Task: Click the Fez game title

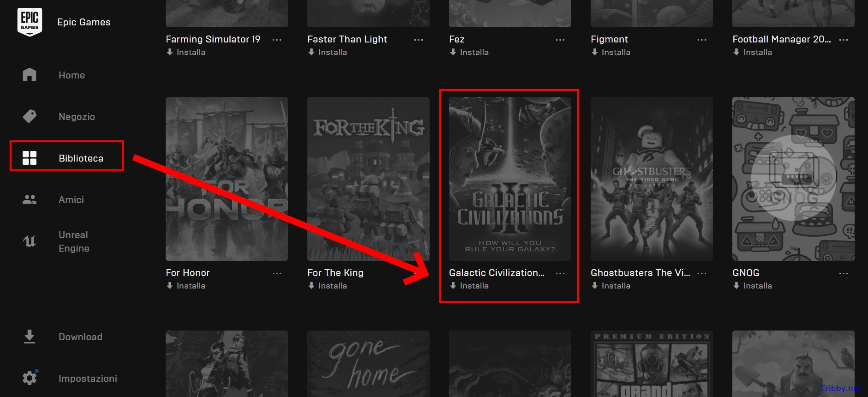Action: pyautogui.click(x=457, y=39)
